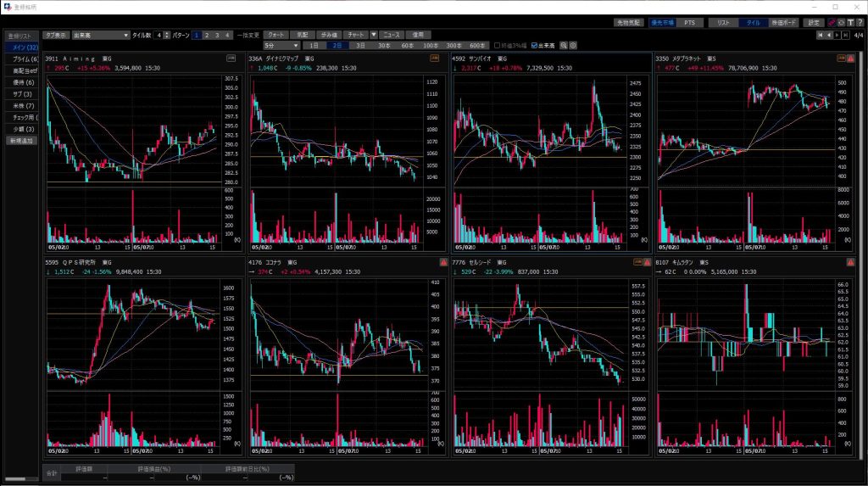This screenshot has height=486, width=868.
Task: Select layout pattern 2
Action: coord(207,35)
